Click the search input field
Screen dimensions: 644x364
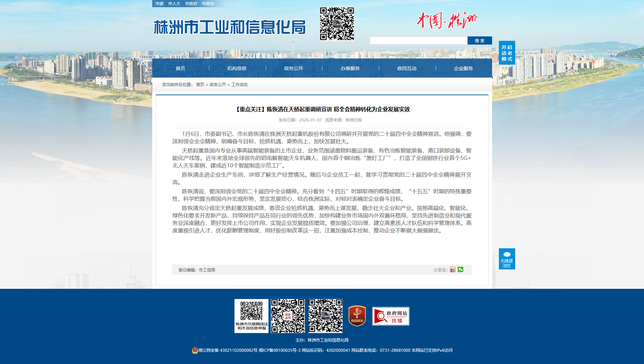(x=418, y=41)
